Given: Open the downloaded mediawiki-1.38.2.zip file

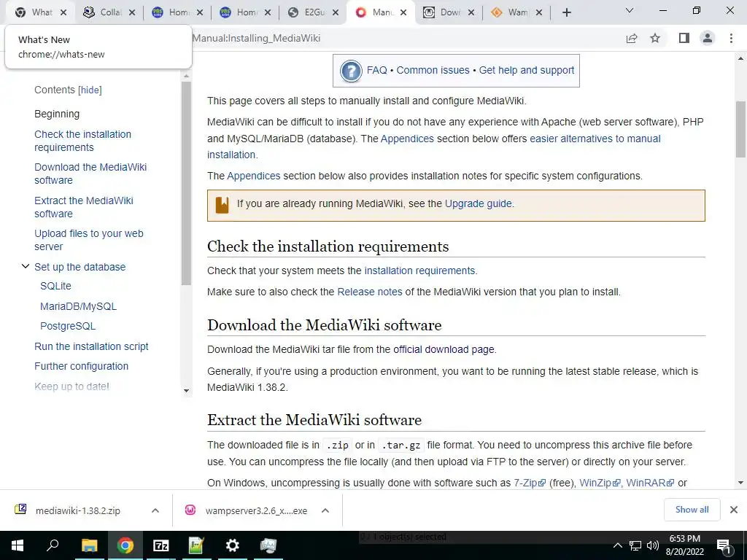Looking at the screenshot, I should [x=77, y=510].
